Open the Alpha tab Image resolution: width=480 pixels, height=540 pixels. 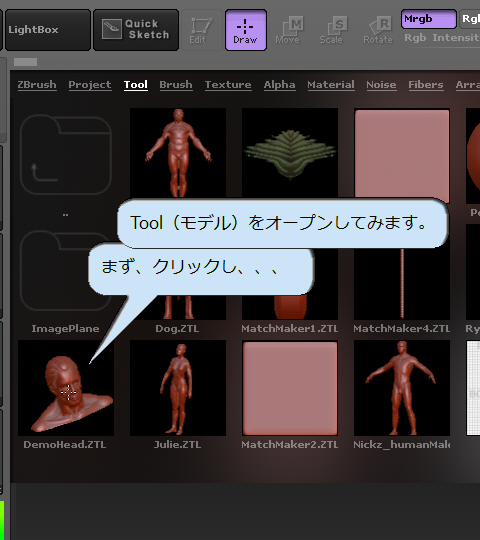279,85
